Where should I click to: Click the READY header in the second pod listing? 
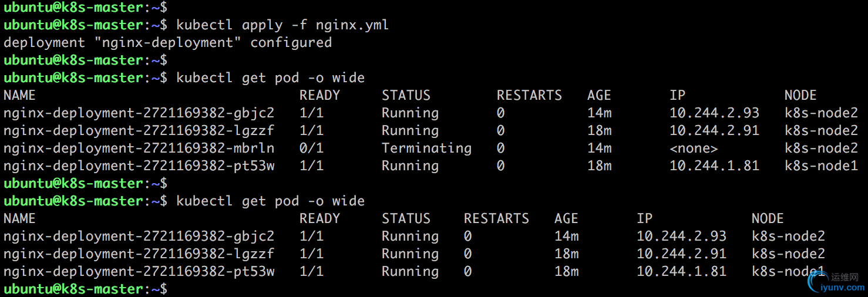point(319,219)
